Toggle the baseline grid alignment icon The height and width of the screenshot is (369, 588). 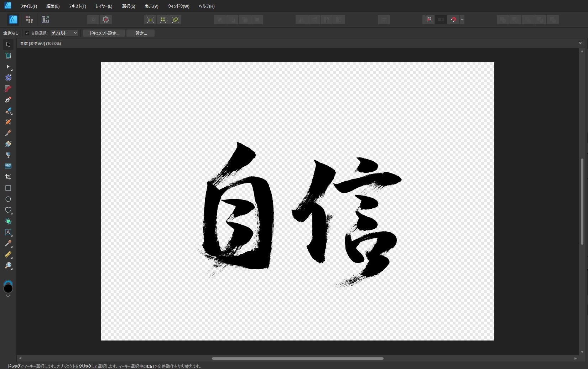click(x=428, y=20)
